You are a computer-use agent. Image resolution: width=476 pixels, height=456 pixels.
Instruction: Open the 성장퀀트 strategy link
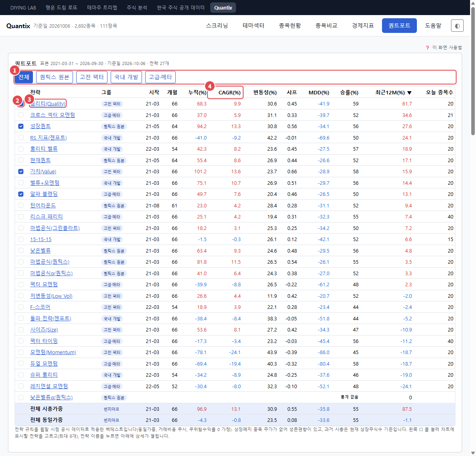coord(40,126)
